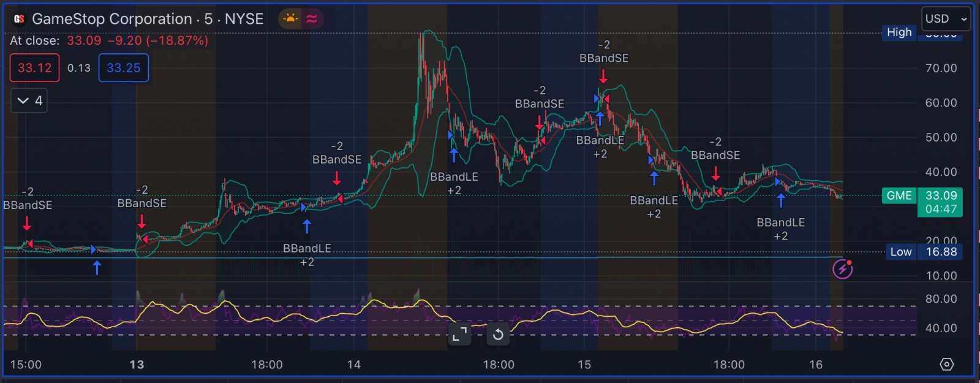The width and height of the screenshot is (980, 383).
Task: Click the fullscreen expand chart icon
Action: click(459, 334)
